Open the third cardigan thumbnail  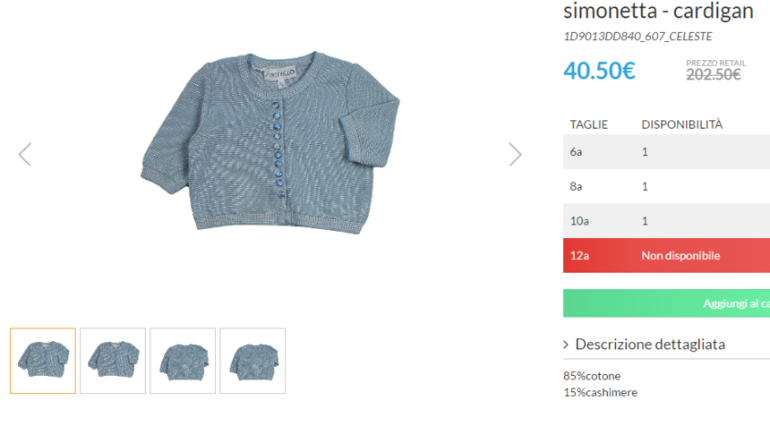coord(183,360)
